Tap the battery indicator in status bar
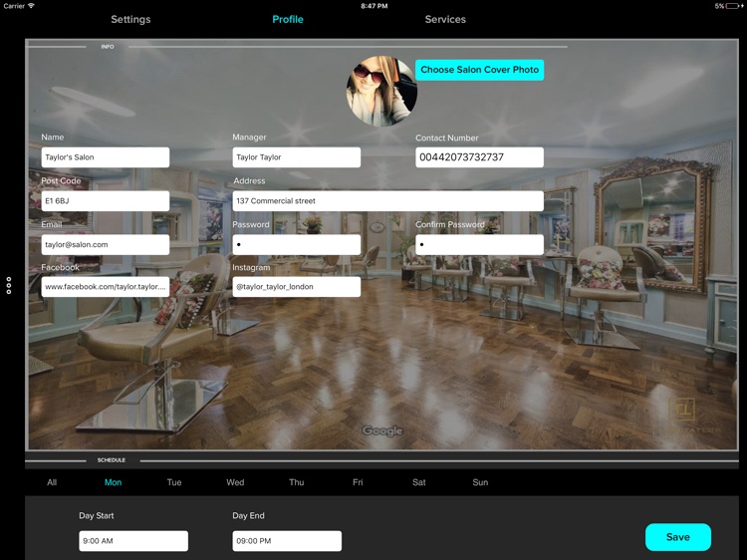 tap(734, 6)
